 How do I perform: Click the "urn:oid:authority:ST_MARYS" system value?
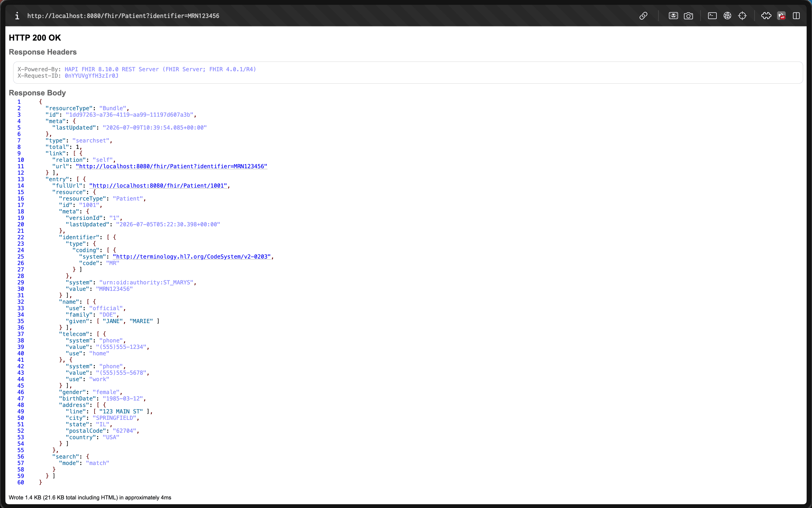point(146,282)
